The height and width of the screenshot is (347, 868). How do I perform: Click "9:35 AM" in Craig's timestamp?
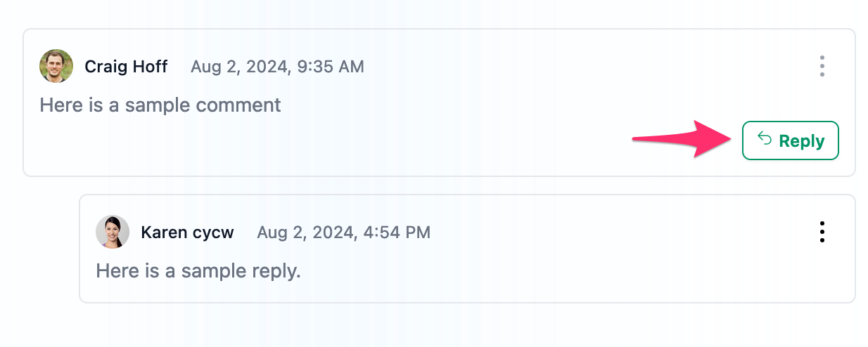coord(331,67)
